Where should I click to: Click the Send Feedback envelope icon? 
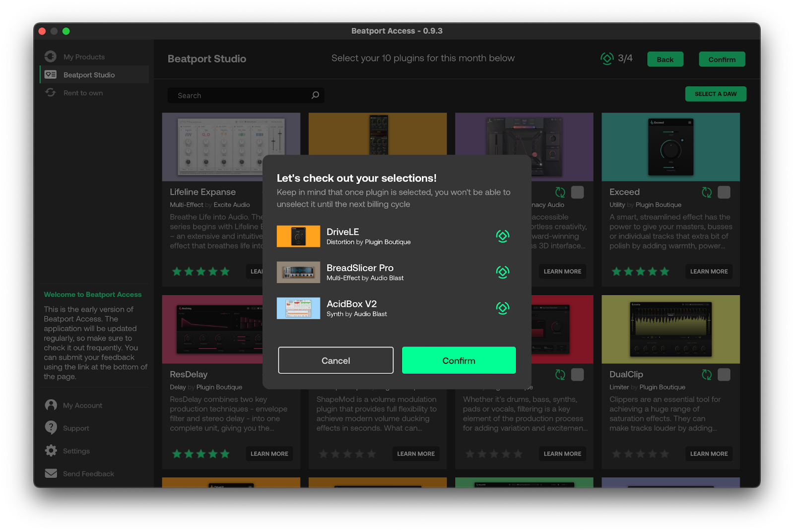point(51,473)
